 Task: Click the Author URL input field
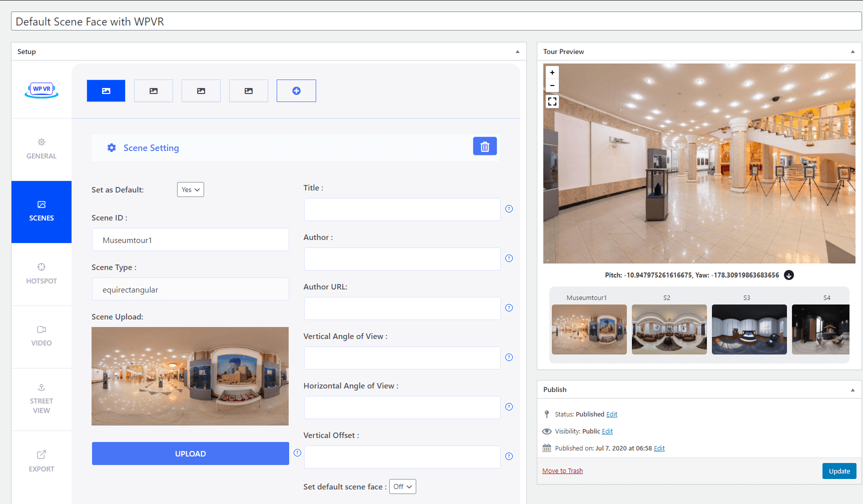(x=402, y=308)
